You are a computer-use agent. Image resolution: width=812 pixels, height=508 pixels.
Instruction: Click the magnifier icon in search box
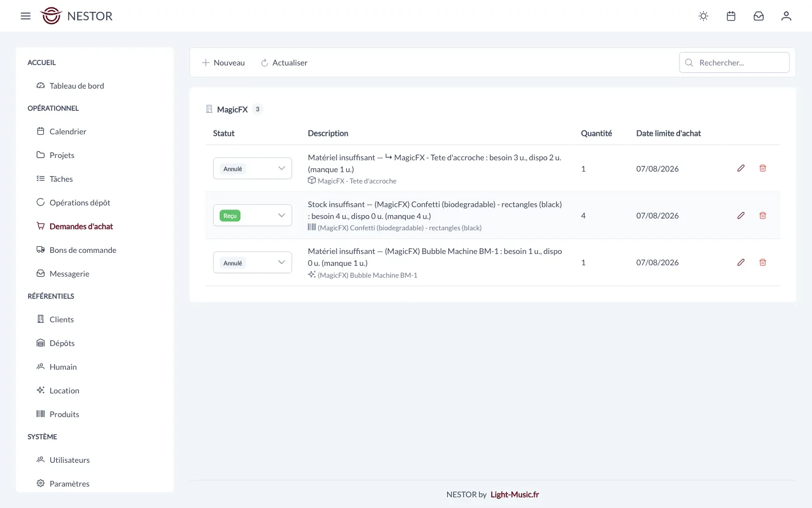[x=689, y=63]
